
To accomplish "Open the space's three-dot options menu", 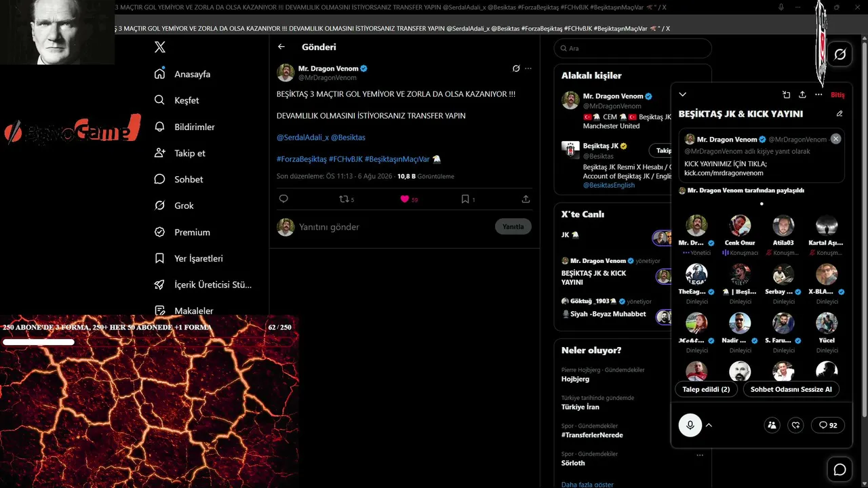I will click(x=818, y=95).
